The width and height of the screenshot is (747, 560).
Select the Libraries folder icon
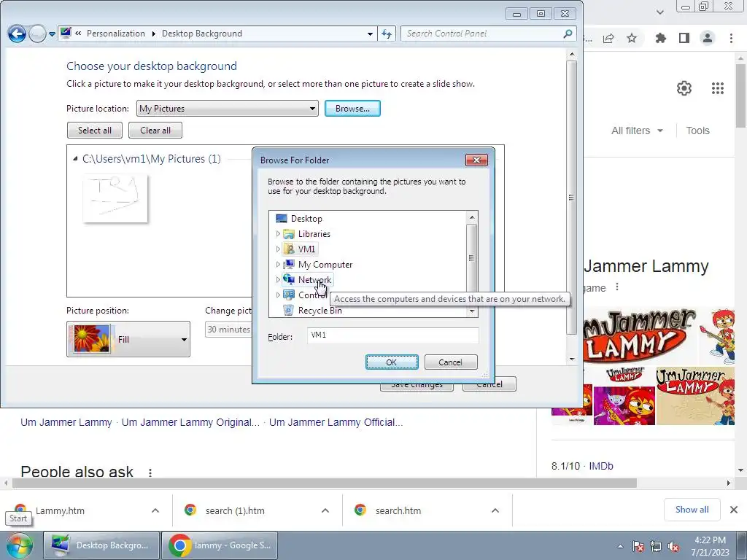(x=289, y=234)
